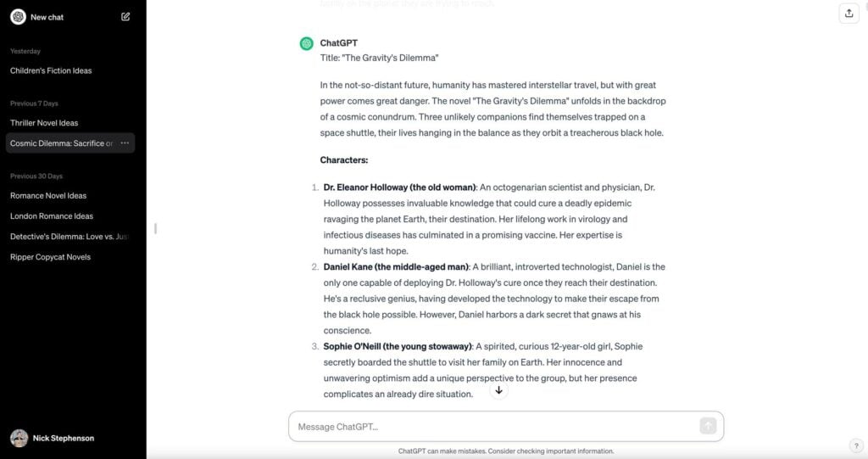
Task: Open the question mark help icon
Action: click(x=856, y=445)
